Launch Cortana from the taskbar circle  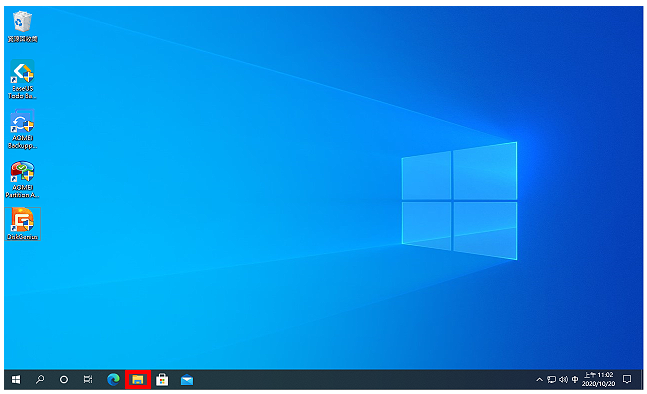64,379
